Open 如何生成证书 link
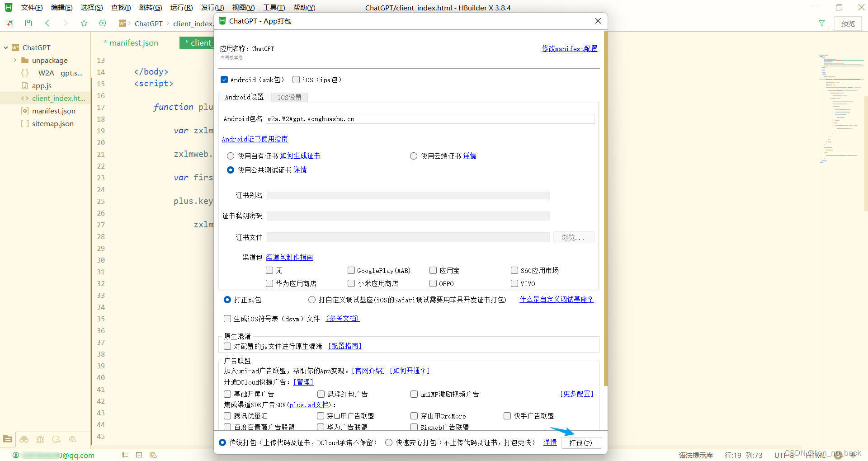 [x=300, y=156]
